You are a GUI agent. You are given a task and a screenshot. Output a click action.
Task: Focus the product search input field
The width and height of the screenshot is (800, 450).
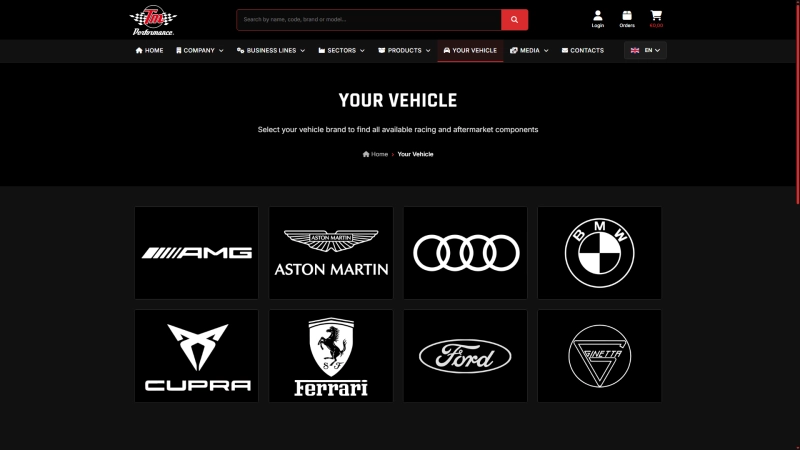368,19
